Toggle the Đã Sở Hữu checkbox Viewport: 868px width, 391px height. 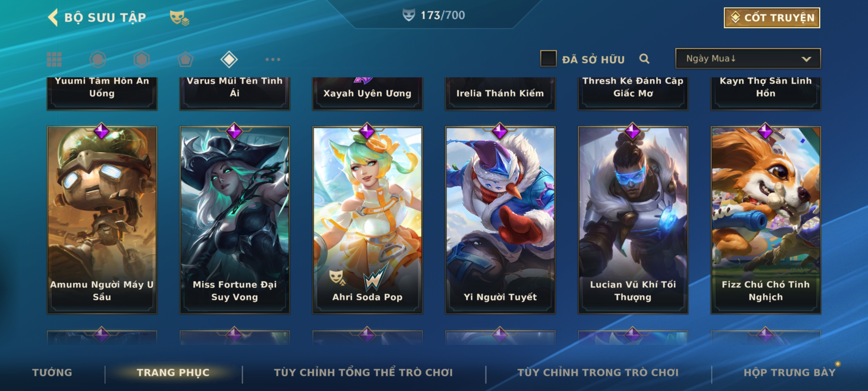point(548,59)
